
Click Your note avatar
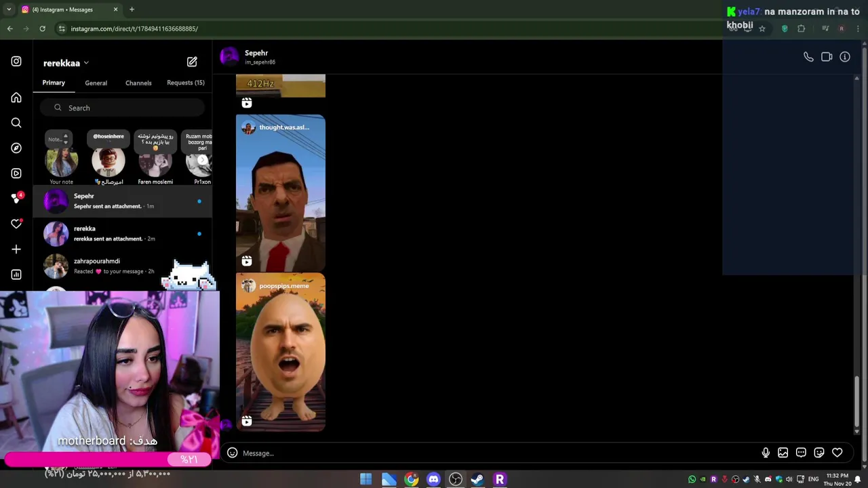pos(61,161)
